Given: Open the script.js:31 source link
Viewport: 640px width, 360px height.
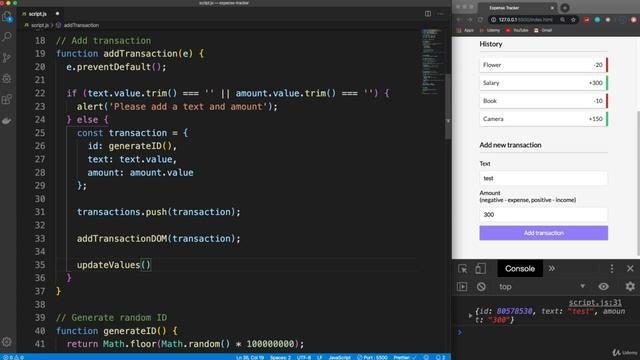Looking at the screenshot, I should tap(595, 302).
